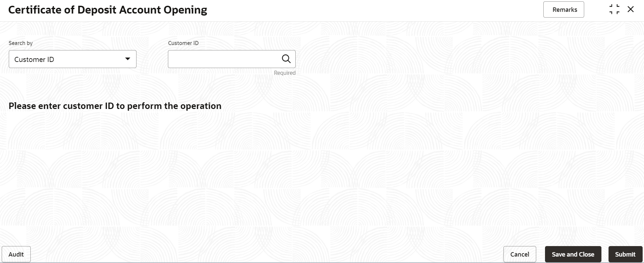The height and width of the screenshot is (263, 644).
Task: Click the empty header space left of Remarks
Action: coord(372,10)
